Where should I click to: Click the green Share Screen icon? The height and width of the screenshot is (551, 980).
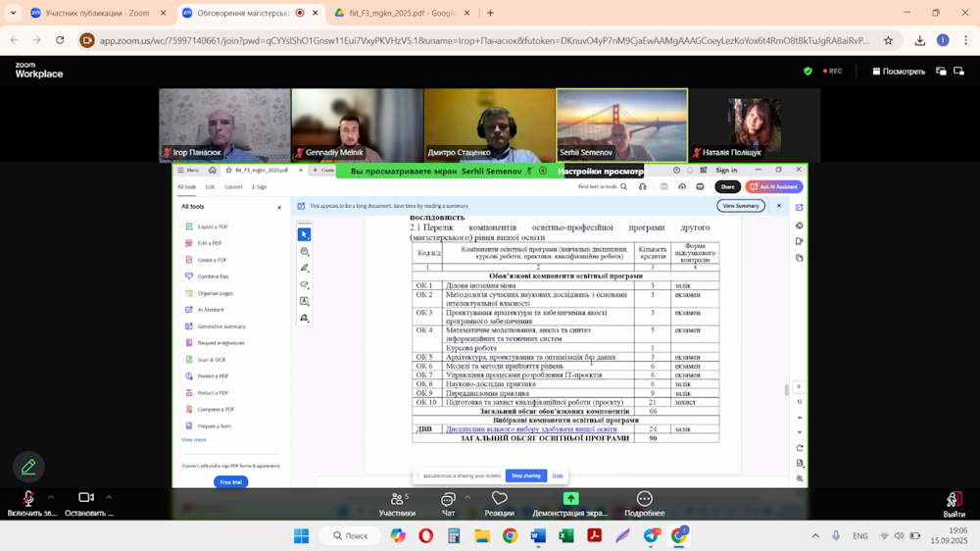coord(570,499)
